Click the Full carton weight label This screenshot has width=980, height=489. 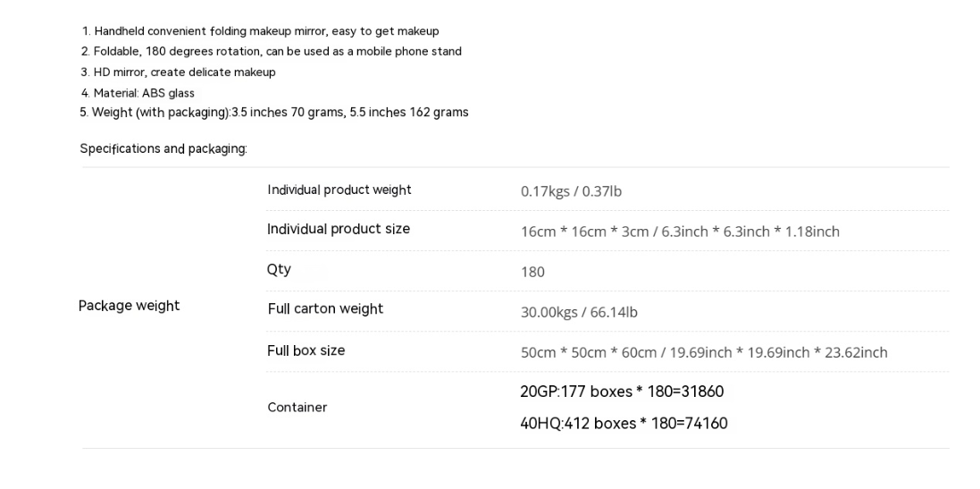[325, 308]
